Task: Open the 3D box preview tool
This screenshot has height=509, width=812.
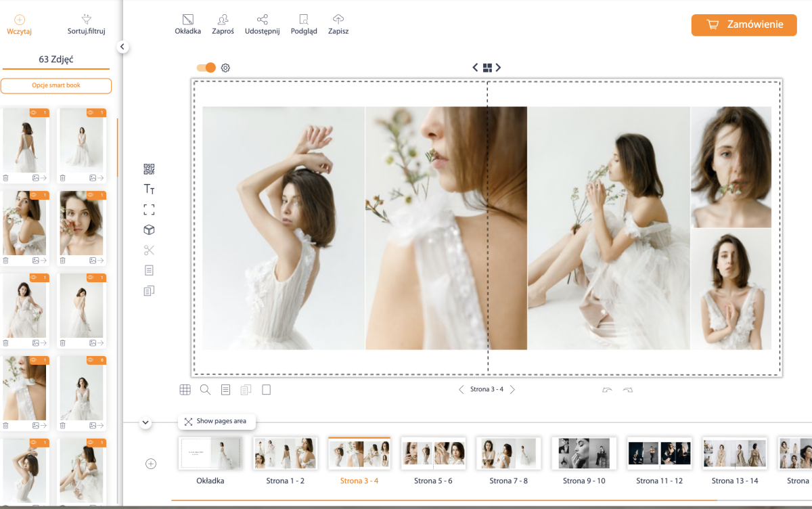Action: (x=149, y=230)
